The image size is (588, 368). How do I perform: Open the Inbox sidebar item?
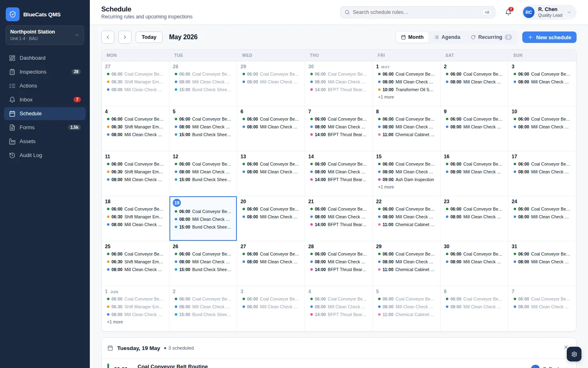click(x=45, y=100)
